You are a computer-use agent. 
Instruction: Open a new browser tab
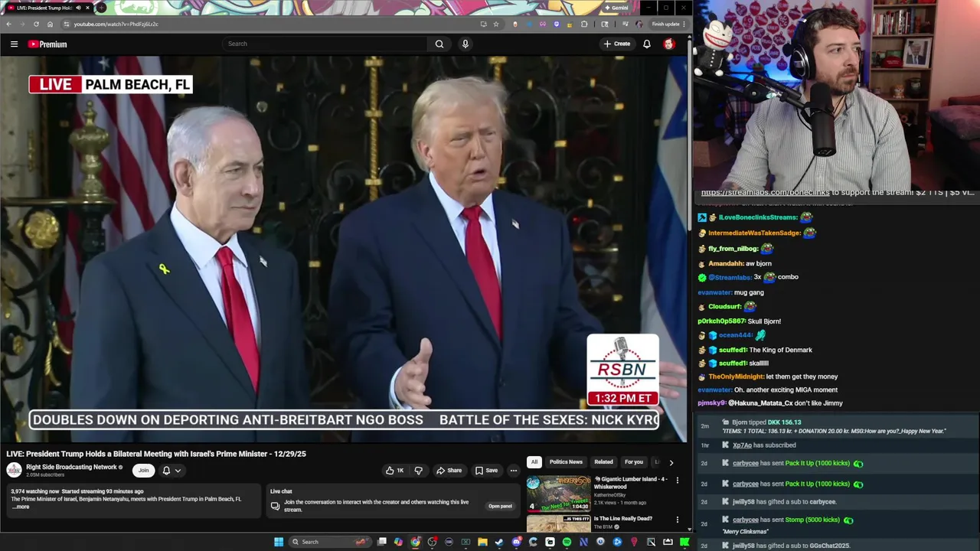(100, 8)
